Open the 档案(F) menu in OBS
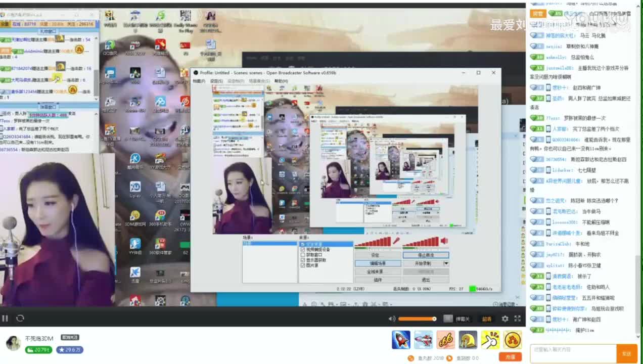The width and height of the screenshot is (643, 364). 199,81
